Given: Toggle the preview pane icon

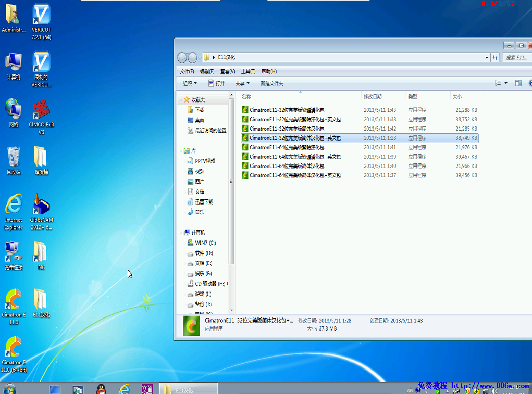Looking at the screenshot, I should (518, 83).
